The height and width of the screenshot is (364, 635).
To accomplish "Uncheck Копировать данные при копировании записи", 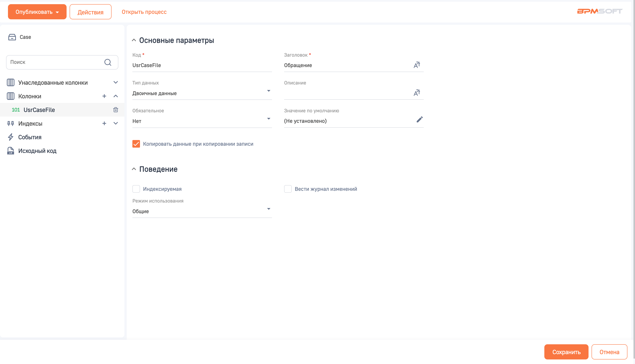I will point(136,144).
